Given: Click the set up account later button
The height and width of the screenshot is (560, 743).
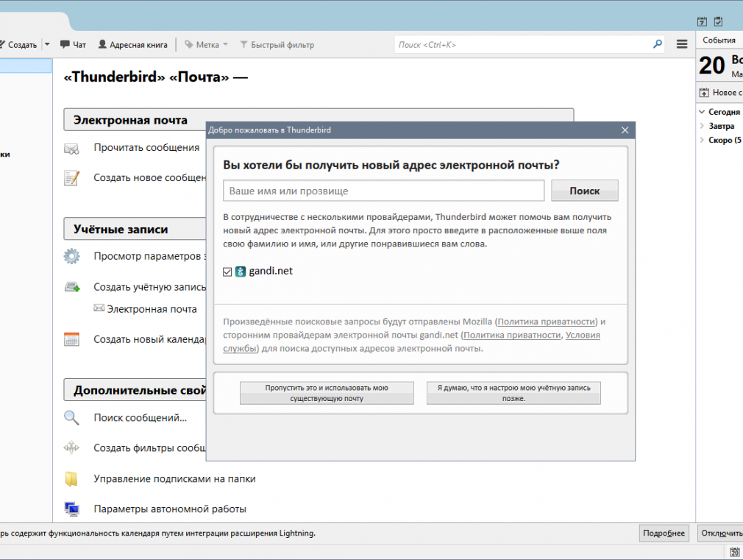Looking at the screenshot, I should coord(513,393).
